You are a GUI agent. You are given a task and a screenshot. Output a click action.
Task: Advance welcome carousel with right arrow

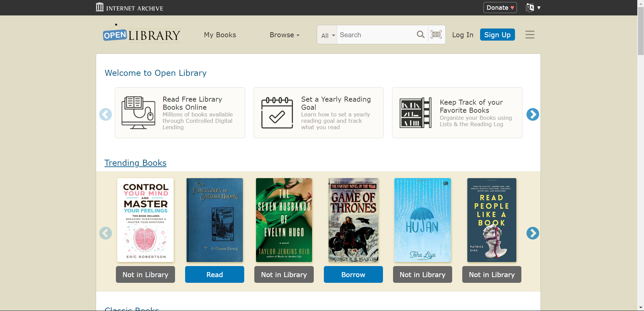[x=532, y=114]
